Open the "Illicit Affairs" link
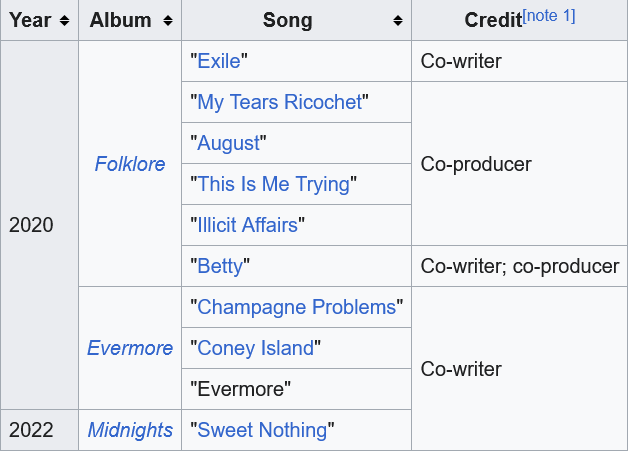Screen dimensions: 628x451 pyautogui.click(x=248, y=225)
